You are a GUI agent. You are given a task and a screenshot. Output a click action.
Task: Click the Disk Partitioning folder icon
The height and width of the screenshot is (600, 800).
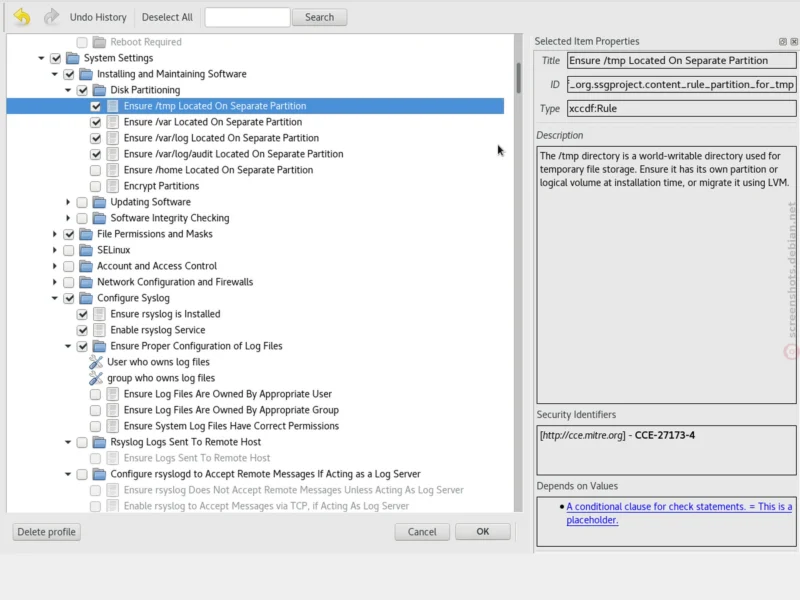click(99, 90)
